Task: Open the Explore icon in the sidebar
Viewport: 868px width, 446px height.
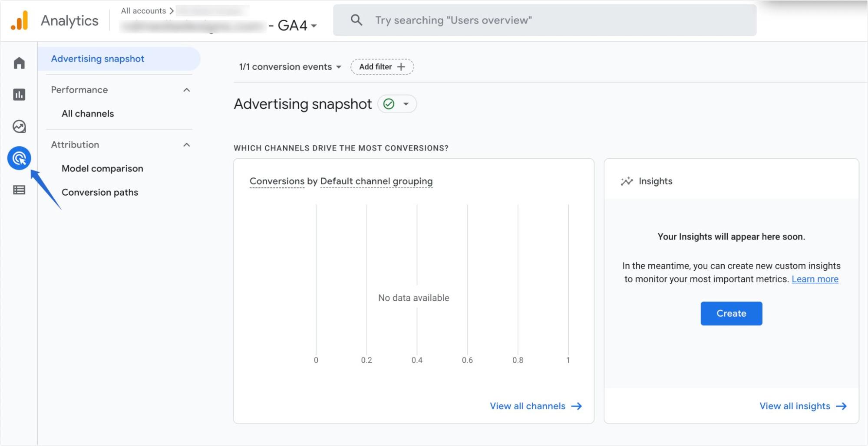Action: tap(19, 126)
